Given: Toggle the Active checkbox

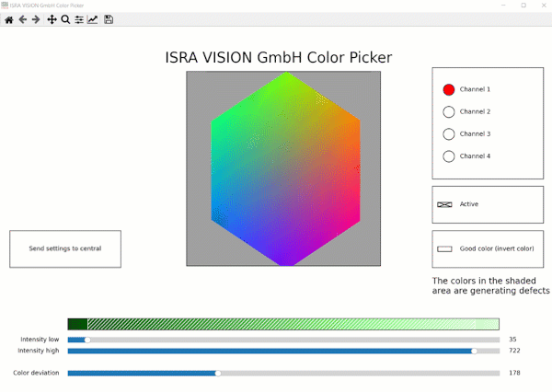Looking at the screenshot, I should 444,204.
